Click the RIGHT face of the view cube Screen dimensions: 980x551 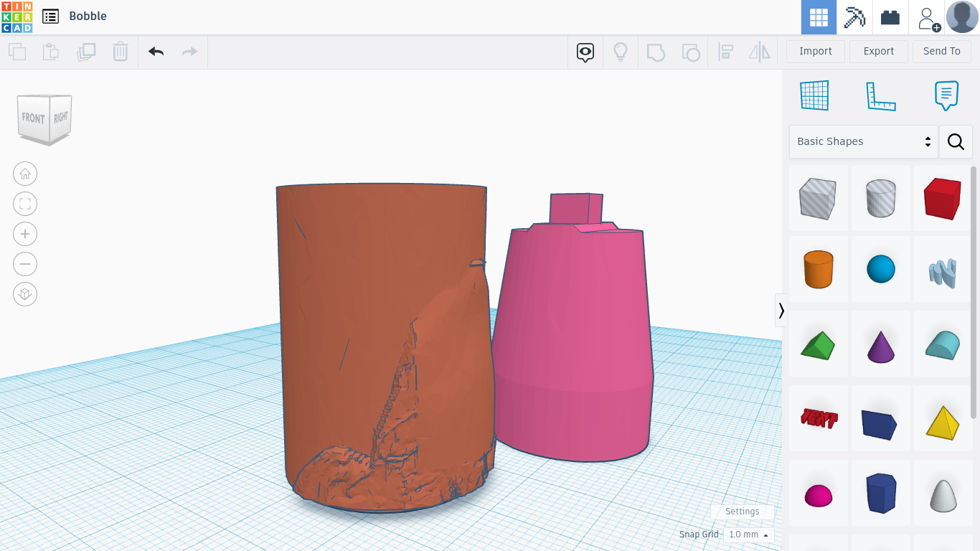pyautogui.click(x=61, y=117)
